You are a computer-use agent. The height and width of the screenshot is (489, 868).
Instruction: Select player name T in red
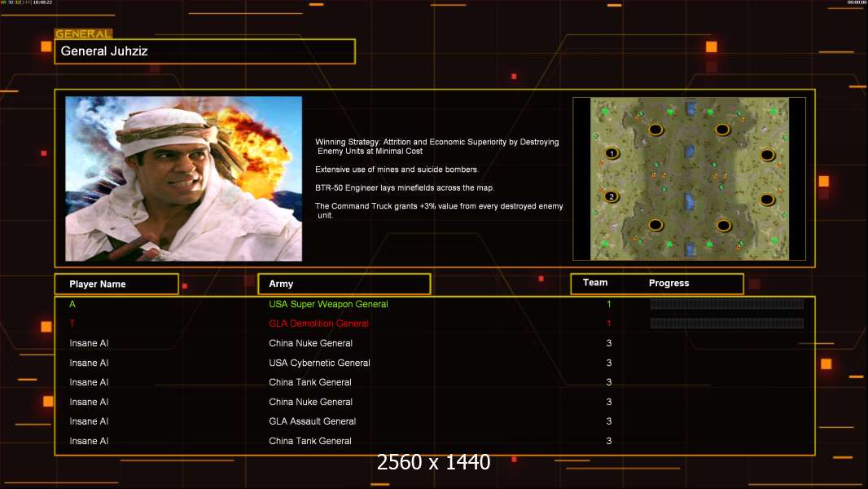pos(72,324)
